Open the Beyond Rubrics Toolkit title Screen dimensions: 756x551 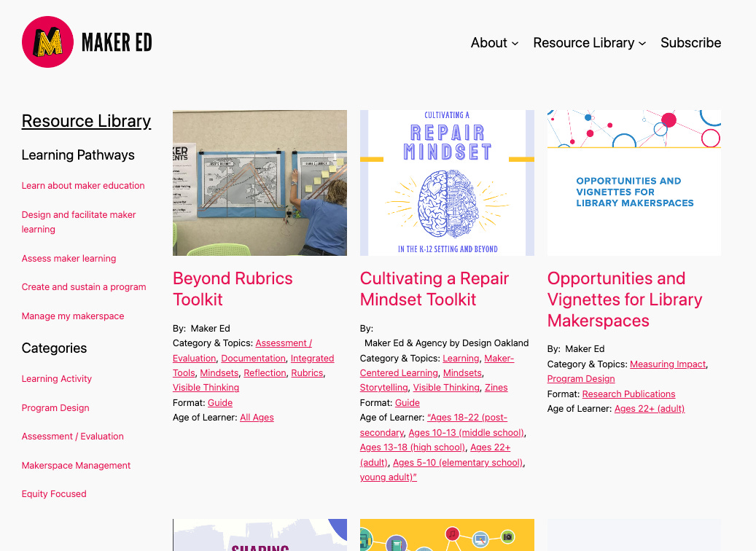point(233,289)
